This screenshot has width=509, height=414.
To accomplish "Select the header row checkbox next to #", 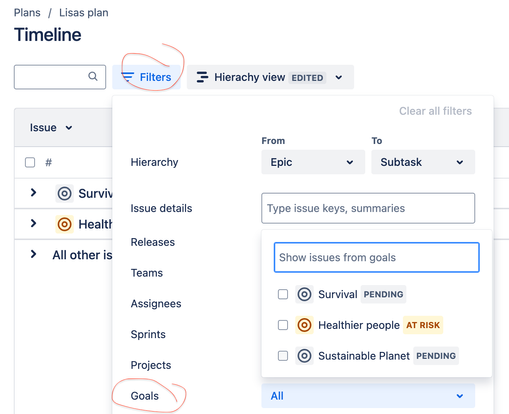I will click(x=30, y=163).
